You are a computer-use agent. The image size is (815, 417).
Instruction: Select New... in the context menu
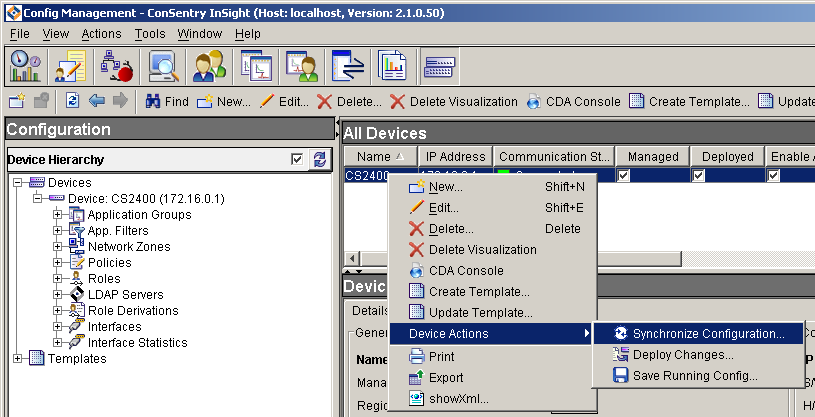click(x=492, y=187)
